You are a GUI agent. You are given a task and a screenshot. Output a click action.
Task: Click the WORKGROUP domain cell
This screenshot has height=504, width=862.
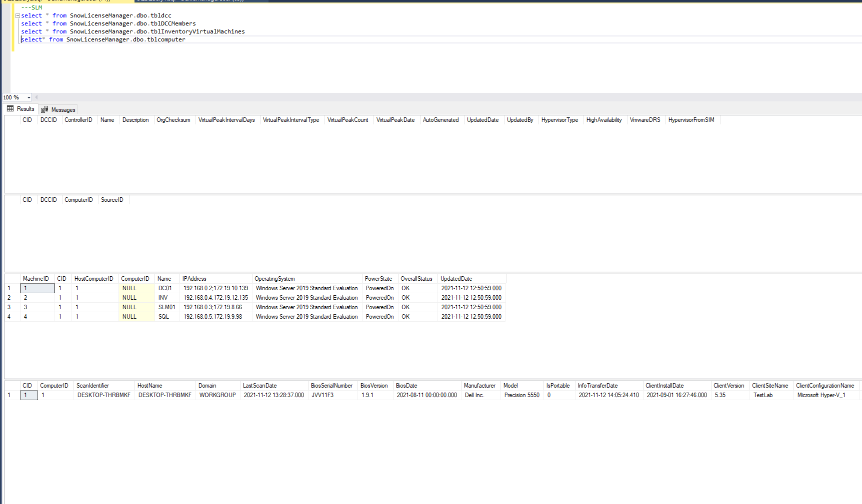pyautogui.click(x=217, y=395)
